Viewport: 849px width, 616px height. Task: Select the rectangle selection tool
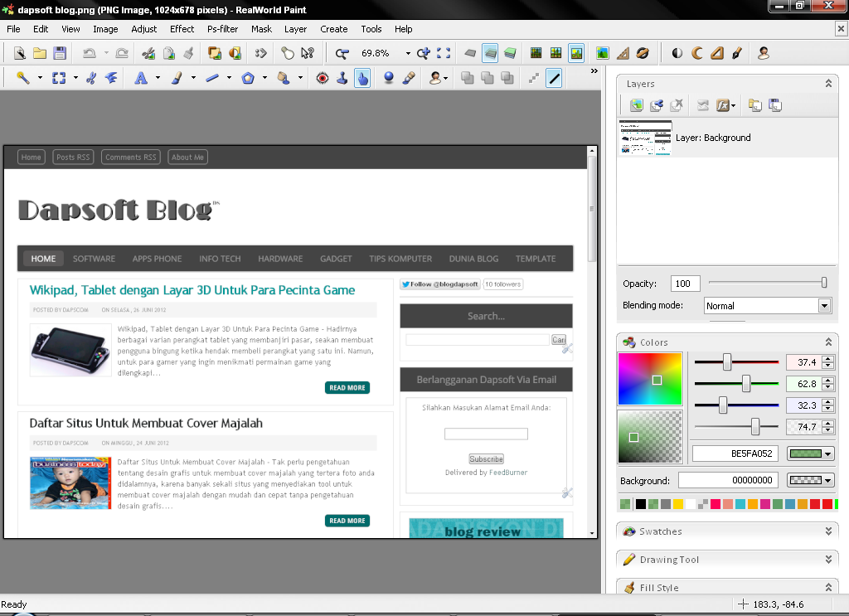[59, 78]
